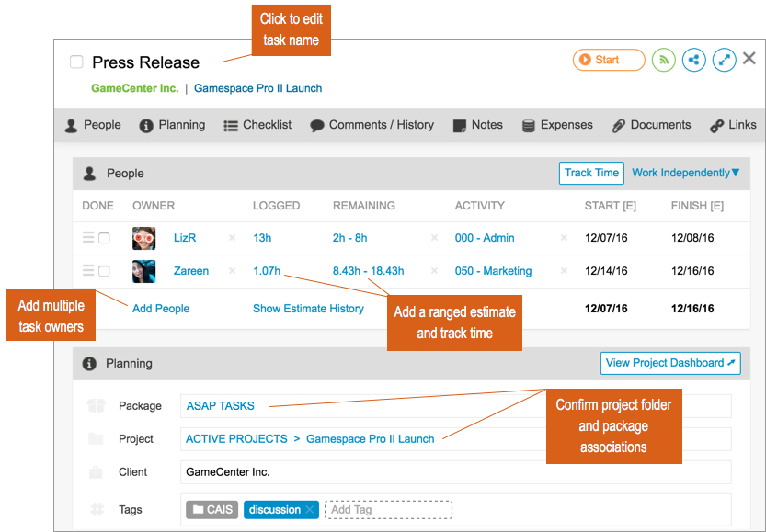Click the expand fullscreen arrows icon

pyautogui.click(x=725, y=60)
